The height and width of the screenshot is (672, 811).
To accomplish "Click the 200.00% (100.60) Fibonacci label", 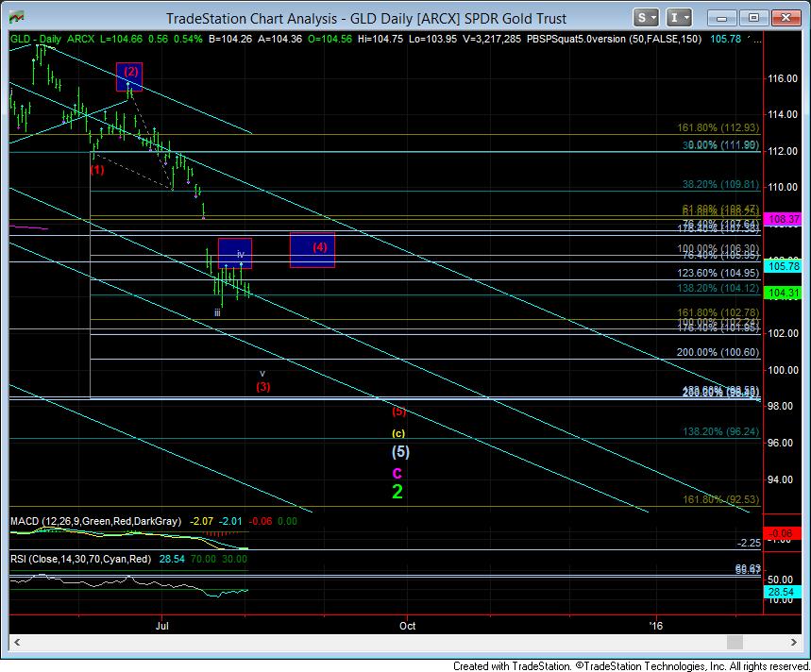I will 718,352.
